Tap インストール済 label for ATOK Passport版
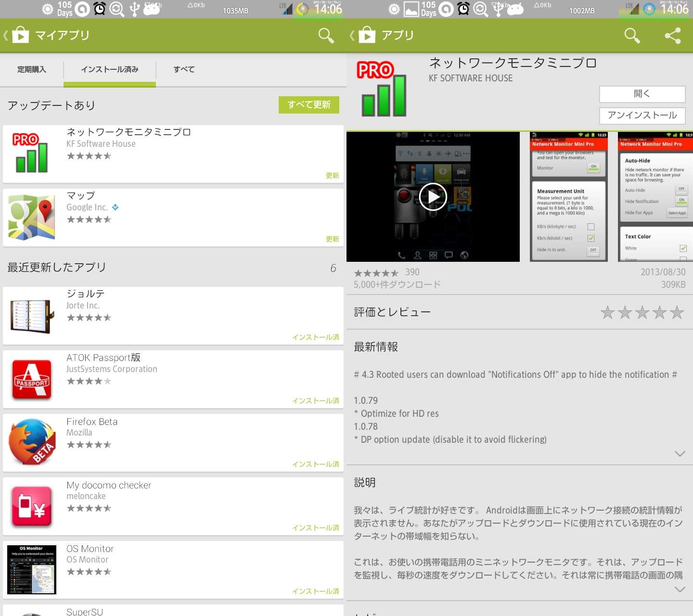The height and width of the screenshot is (616, 693). [x=316, y=401]
